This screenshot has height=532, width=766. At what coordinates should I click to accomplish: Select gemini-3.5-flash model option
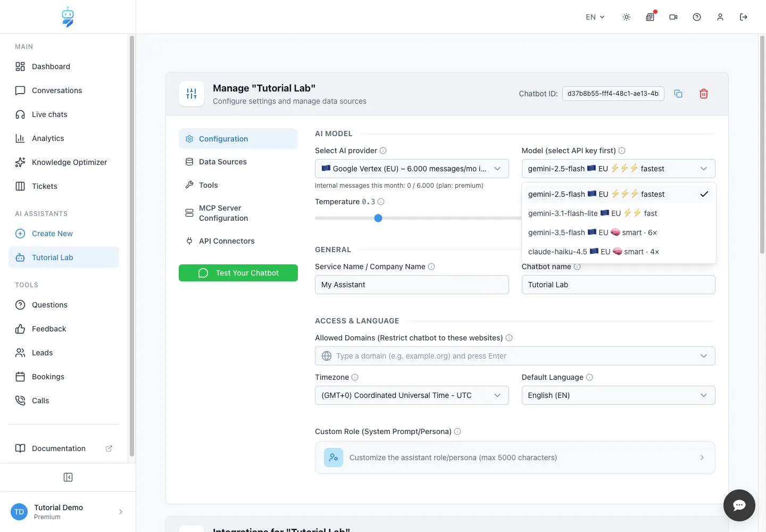(x=619, y=232)
